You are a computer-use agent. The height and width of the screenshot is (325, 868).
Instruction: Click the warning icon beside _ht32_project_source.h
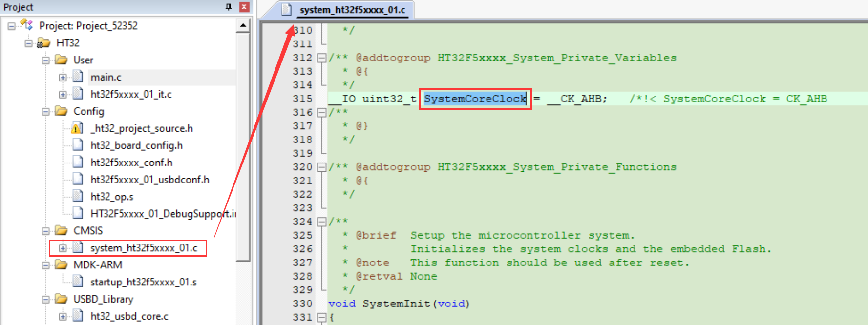pos(77,128)
